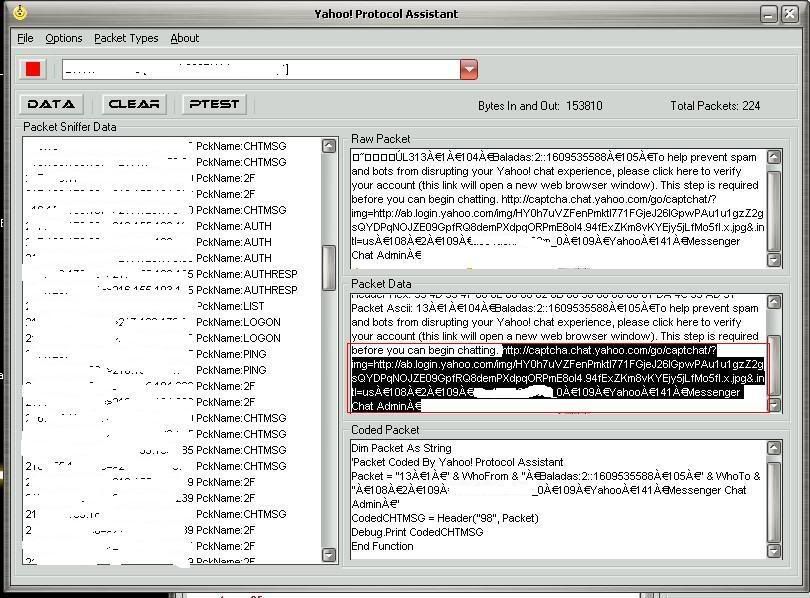Click the 'Packet Sniffer Data' panel label

(70, 127)
